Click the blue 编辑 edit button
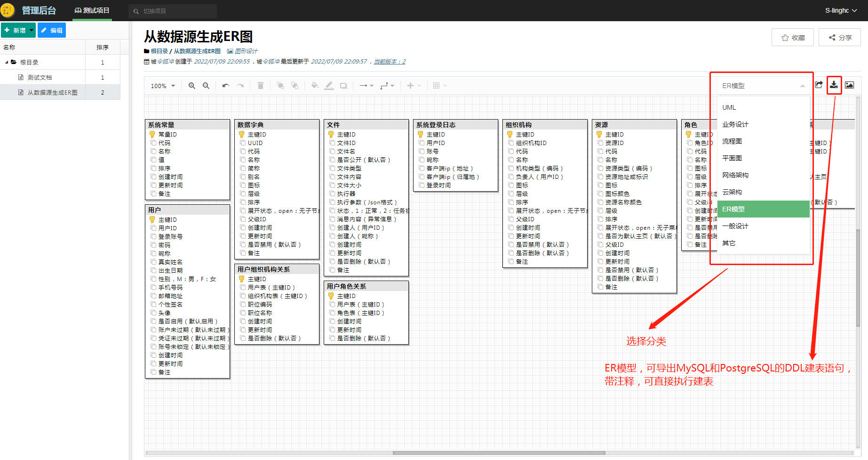 (x=52, y=30)
